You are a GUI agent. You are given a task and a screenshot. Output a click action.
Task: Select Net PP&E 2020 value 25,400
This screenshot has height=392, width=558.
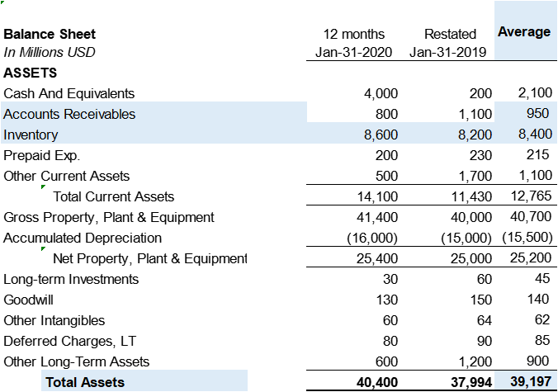[x=377, y=258]
